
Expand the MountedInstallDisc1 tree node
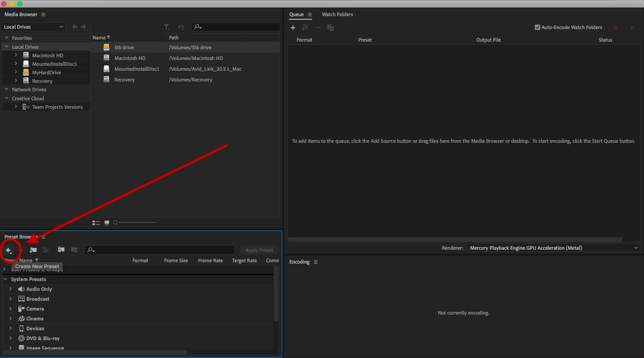pos(16,64)
